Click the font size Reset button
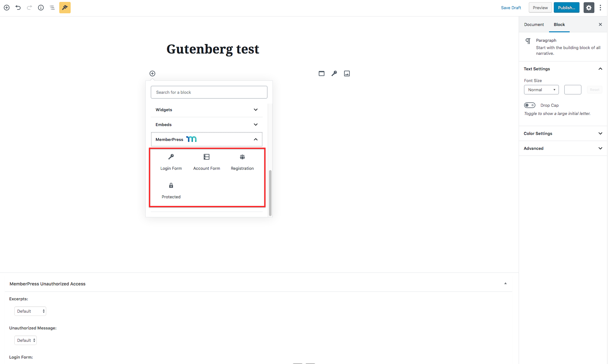 594,90
